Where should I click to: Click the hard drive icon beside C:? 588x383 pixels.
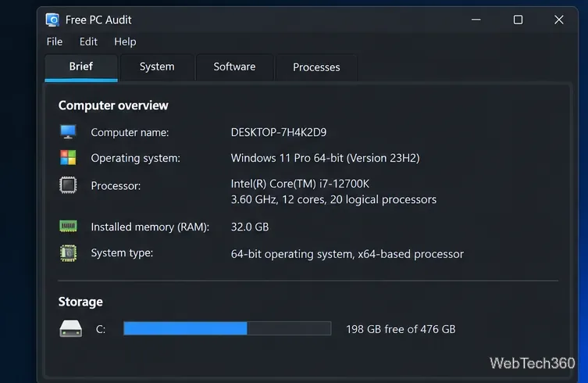coord(70,328)
